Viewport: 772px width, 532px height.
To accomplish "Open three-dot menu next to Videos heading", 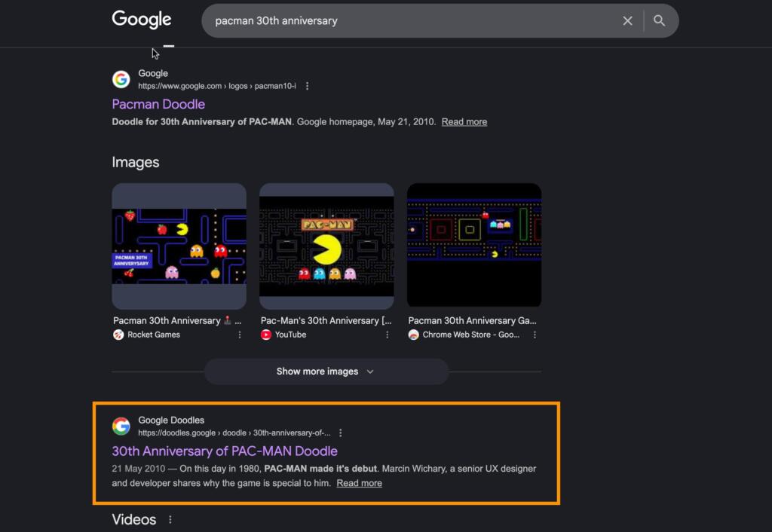I will tap(170, 520).
